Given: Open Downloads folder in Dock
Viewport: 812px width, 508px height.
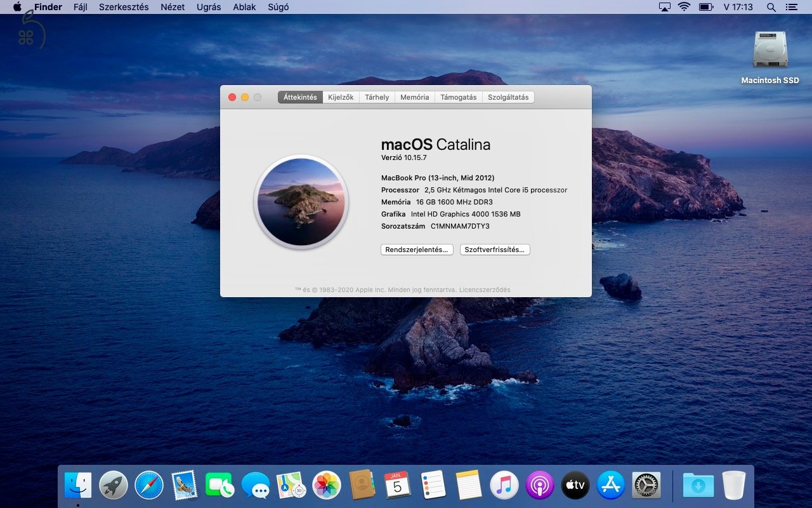Looking at the screenshot, I should click(x=698, y=486).
